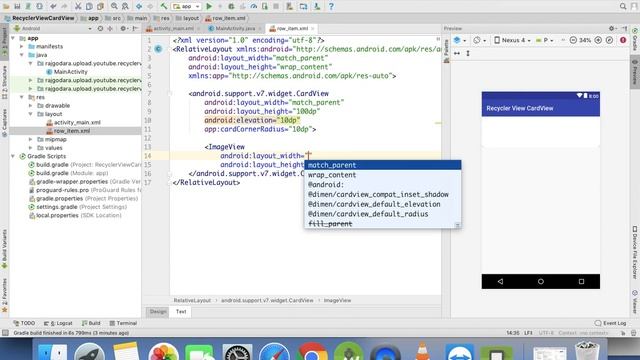The width and height of the screenshot is (640, 360).
Task: Click the red error warning icon in Preview
Action: click(x=623, y=40)
